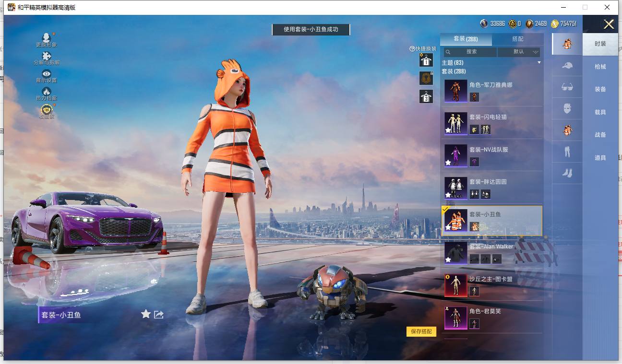Open 热力档案 flame icon

(46, 91)
